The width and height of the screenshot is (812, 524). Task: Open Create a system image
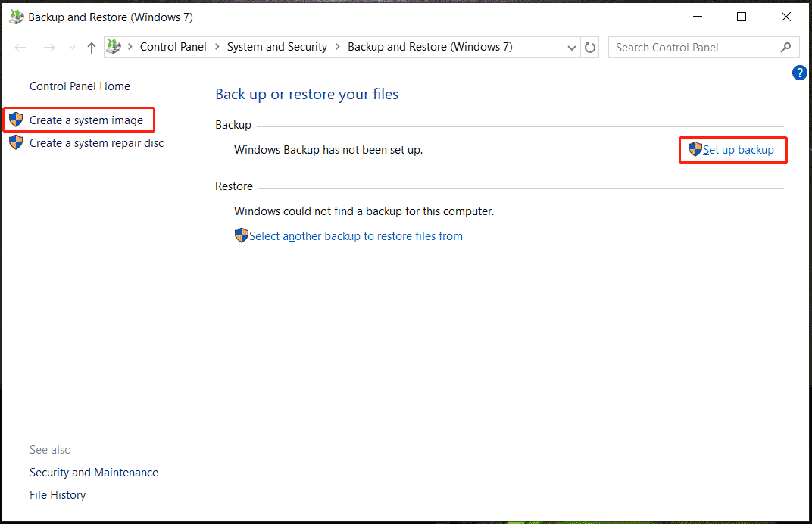click(86, 120)
